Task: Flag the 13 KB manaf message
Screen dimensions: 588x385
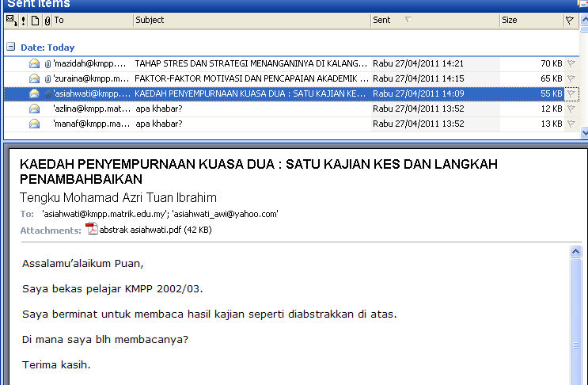Action: pyautogui.click(x=571, y=124)
